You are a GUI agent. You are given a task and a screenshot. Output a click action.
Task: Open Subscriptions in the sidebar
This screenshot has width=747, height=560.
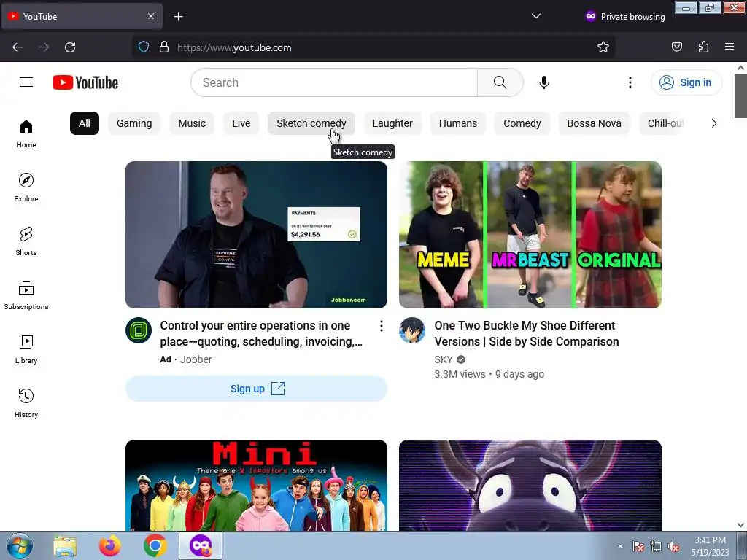tap(26, 296)
